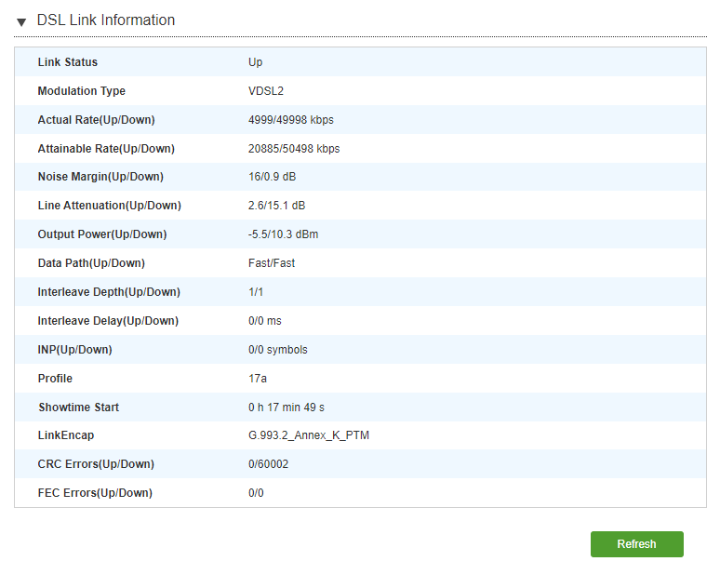Click the Up link status value

pos(255,62)
